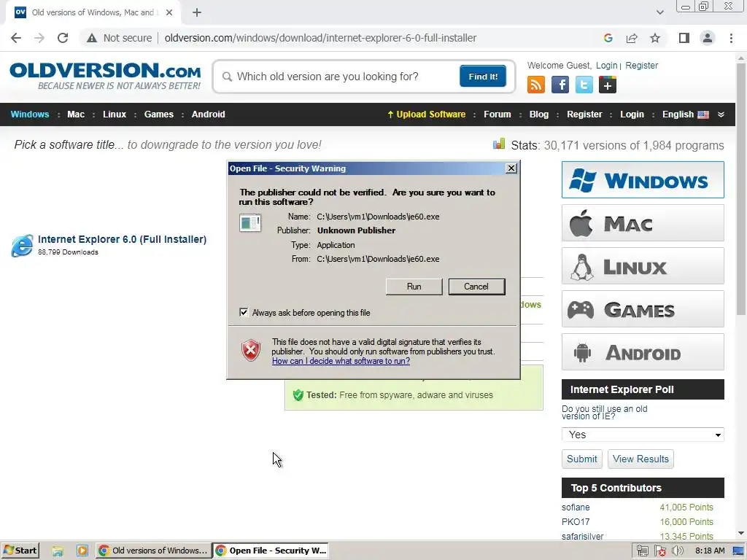This screenshot has width=747, height=560.
Task: Click the Mac category banner
Action: pyautogui.click(x=643, y=223)
